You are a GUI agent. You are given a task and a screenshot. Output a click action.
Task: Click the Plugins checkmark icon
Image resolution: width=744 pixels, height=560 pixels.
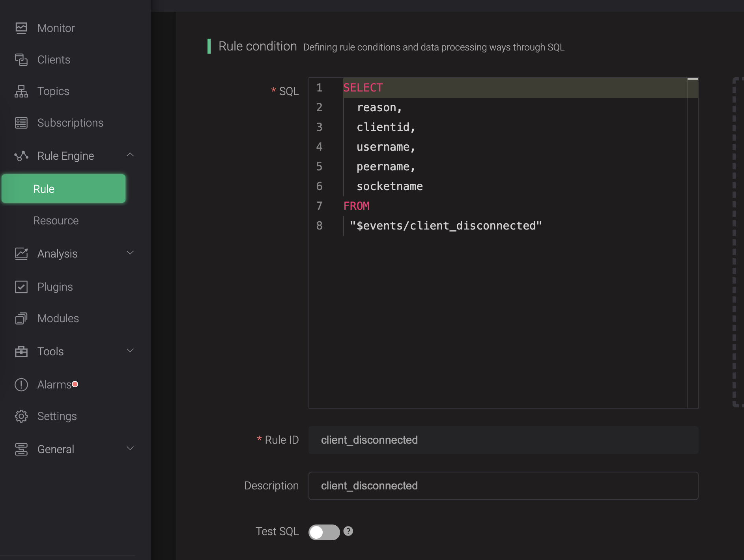(21, 287)
